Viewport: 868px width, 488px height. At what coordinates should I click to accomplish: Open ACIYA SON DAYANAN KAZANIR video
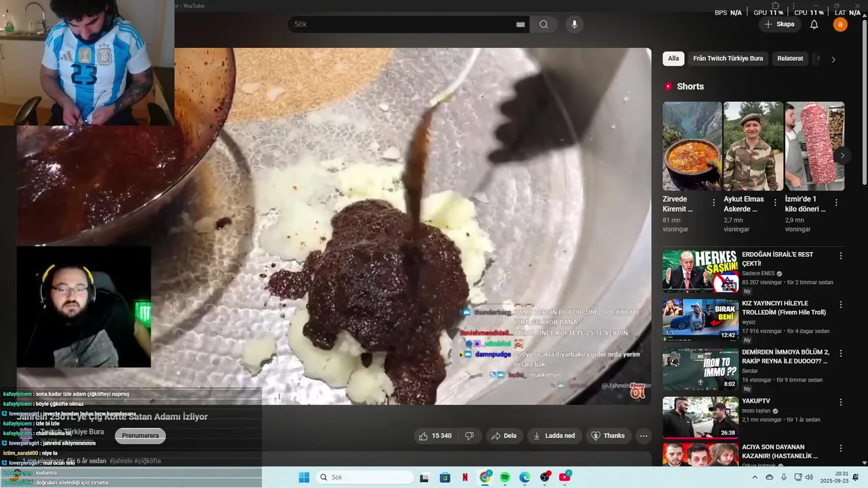coord(780,451)
